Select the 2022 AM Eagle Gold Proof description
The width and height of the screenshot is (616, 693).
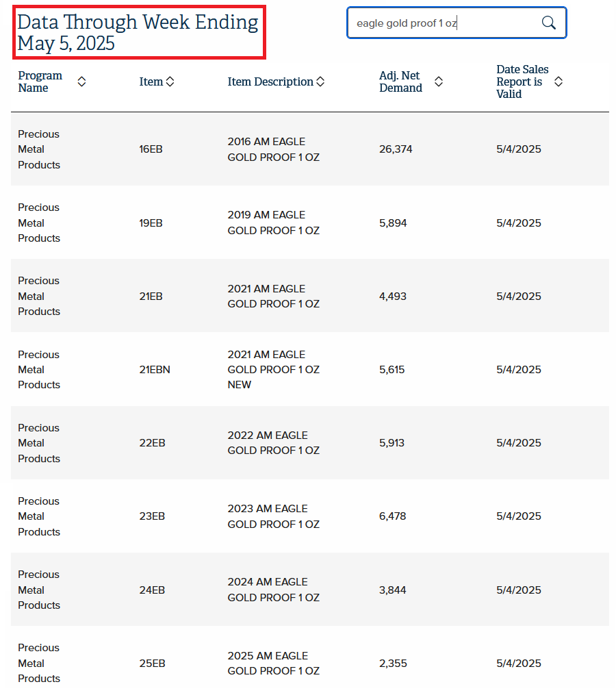point(273,443)
